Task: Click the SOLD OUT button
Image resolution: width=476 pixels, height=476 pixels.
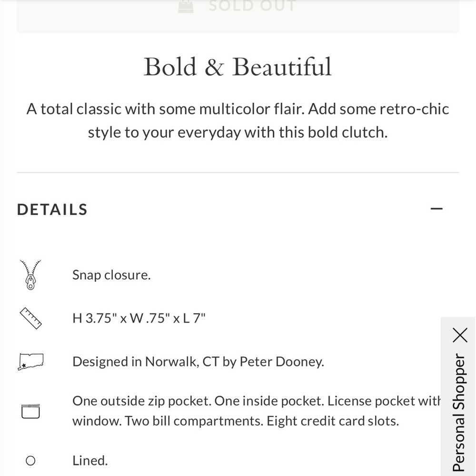Action: (x=238, y=16)
